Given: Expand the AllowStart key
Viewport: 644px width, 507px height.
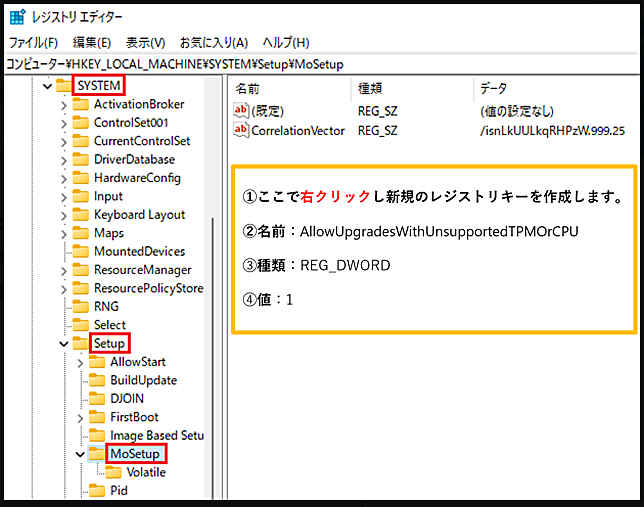Looking at the screenshot, I should point(80,362).
